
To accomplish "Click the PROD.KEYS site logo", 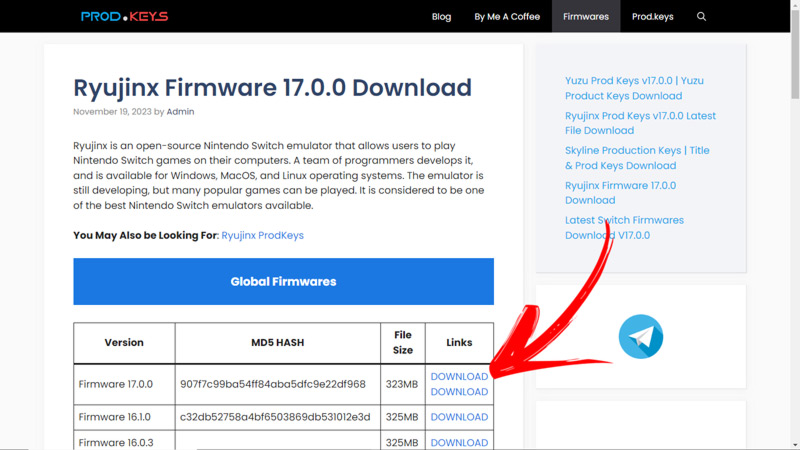I will [x=124, y=16].
